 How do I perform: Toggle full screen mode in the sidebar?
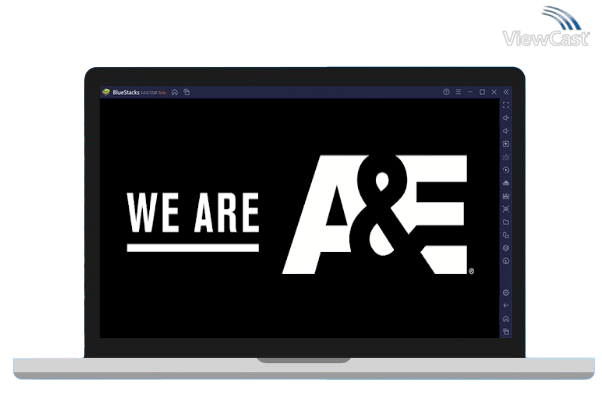[x=506, y=105]
